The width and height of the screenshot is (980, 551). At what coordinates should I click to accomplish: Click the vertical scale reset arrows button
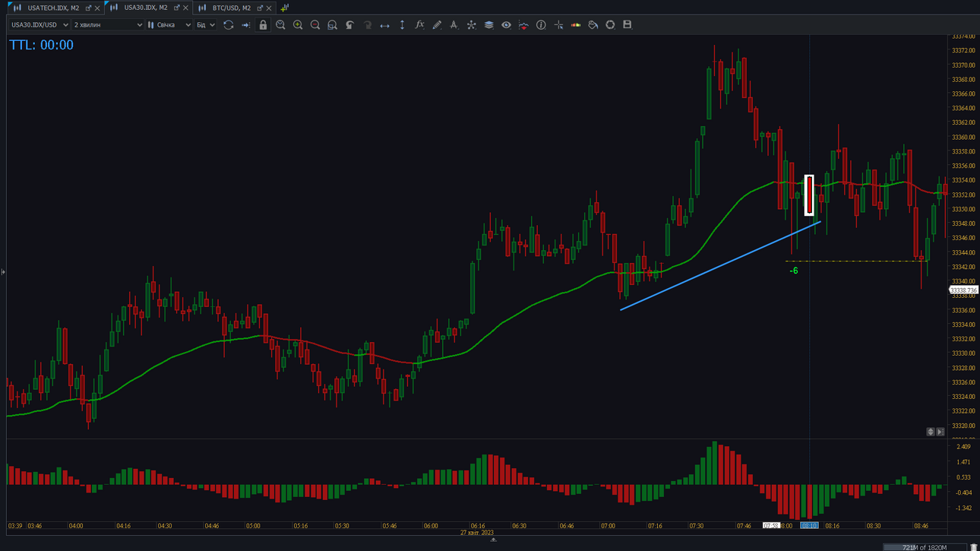tap(931, 432)
